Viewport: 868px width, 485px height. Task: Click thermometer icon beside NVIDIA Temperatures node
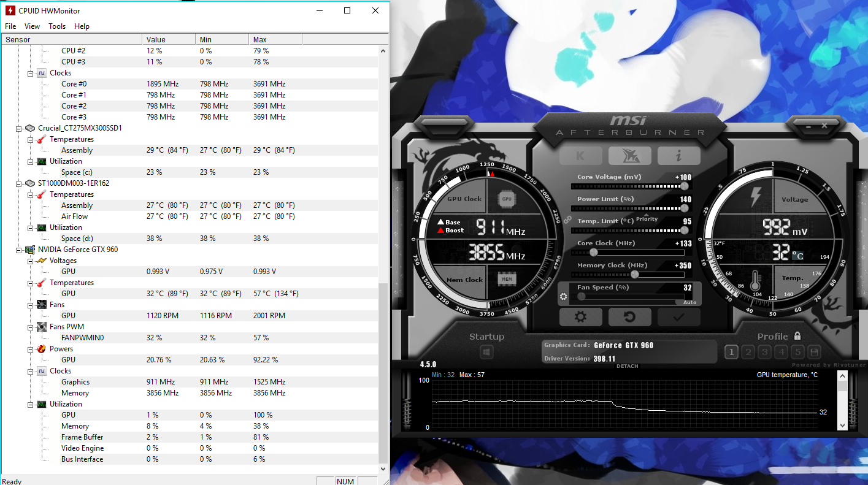click(x=42, y=283)
